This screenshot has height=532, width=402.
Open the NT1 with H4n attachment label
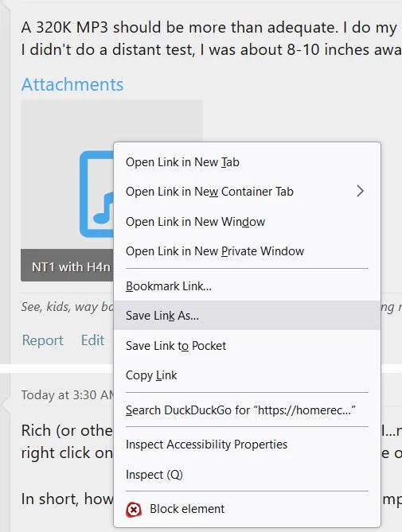(71, 267)
